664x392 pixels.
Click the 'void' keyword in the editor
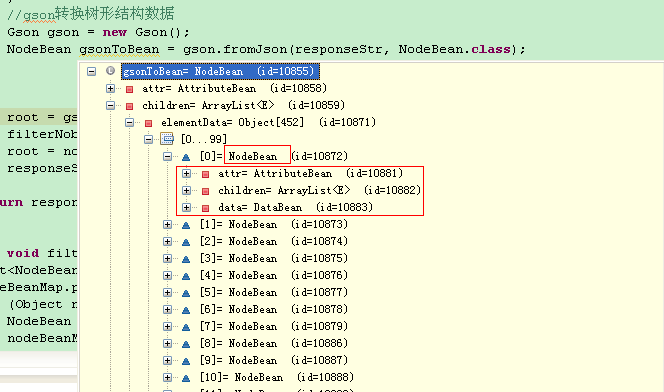[23, 253]
